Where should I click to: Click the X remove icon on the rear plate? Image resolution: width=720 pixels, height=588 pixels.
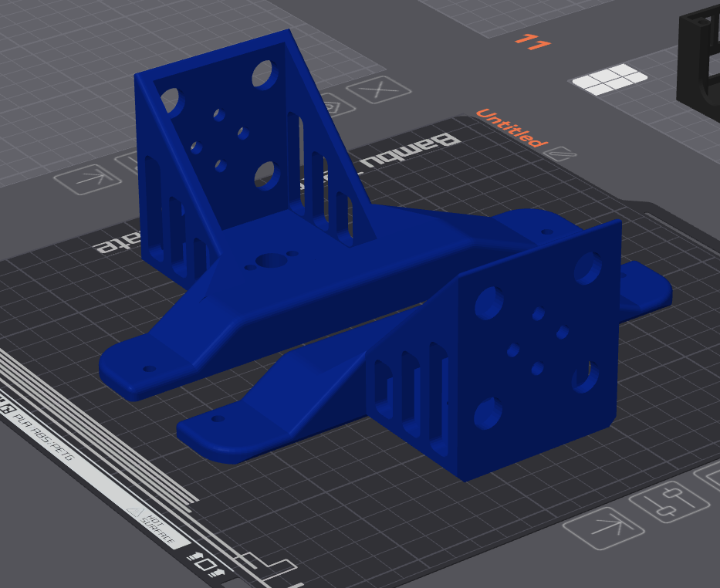click(378, 90)
